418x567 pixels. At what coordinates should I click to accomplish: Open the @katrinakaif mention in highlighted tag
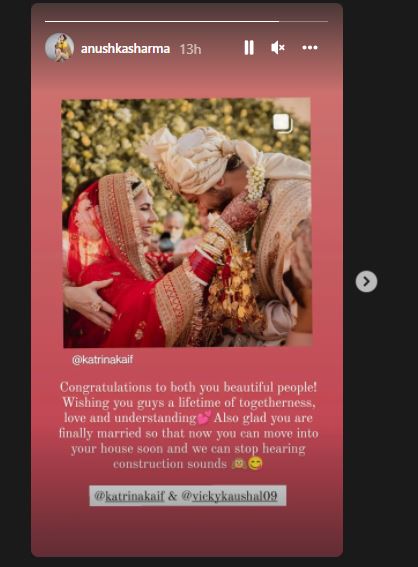pos(129,496)
